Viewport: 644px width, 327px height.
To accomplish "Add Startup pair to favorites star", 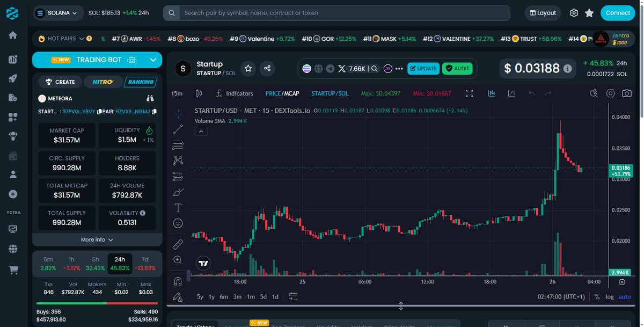I will 248,68.
